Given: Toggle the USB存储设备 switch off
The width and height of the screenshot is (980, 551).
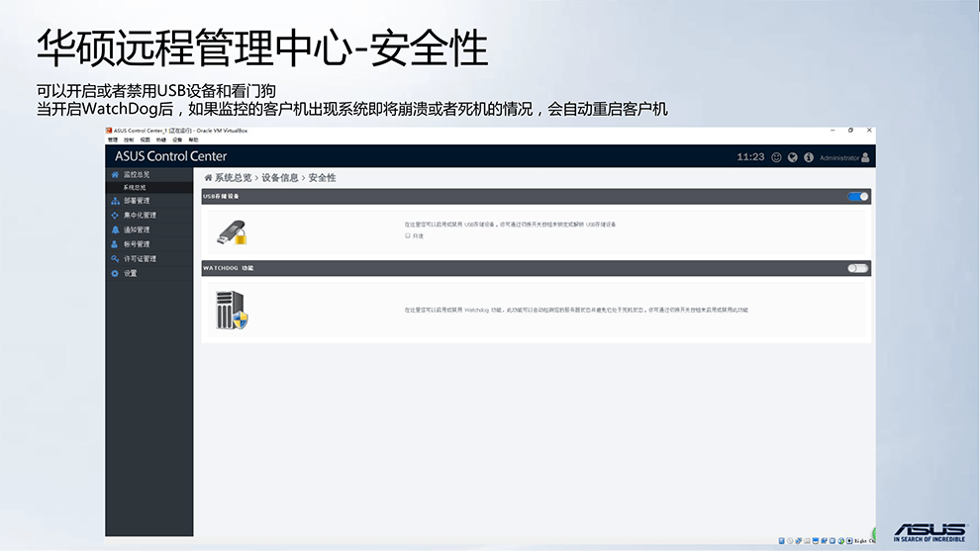Looking at the screenshot, I should (x=858, y=196).
